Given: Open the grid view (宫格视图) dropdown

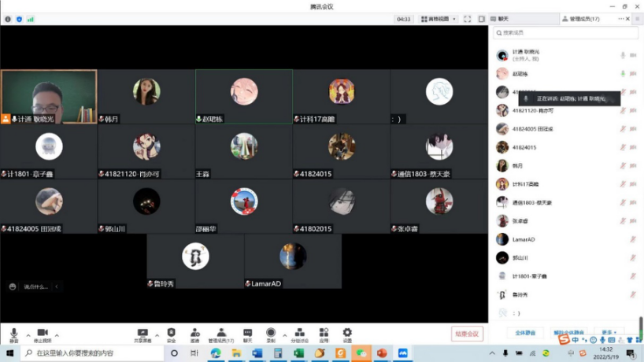Looking at the screenshot, I should click(439, 19).
